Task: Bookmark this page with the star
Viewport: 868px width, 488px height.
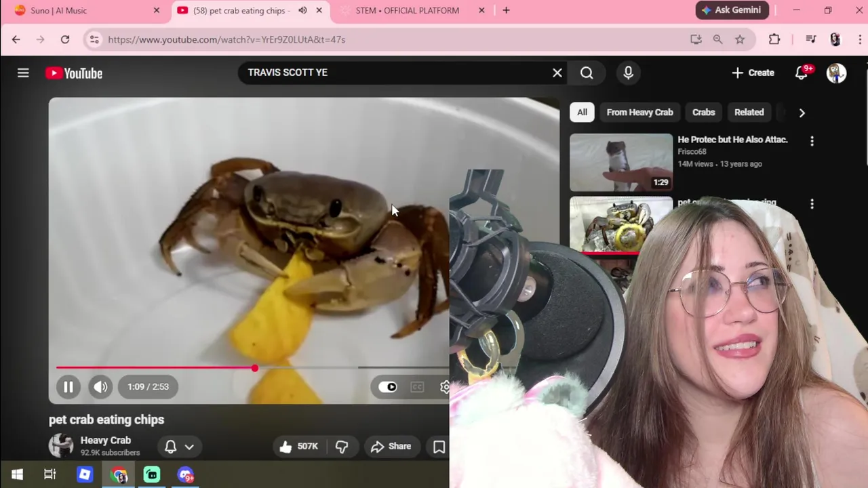Action: [x=740, y=39]
